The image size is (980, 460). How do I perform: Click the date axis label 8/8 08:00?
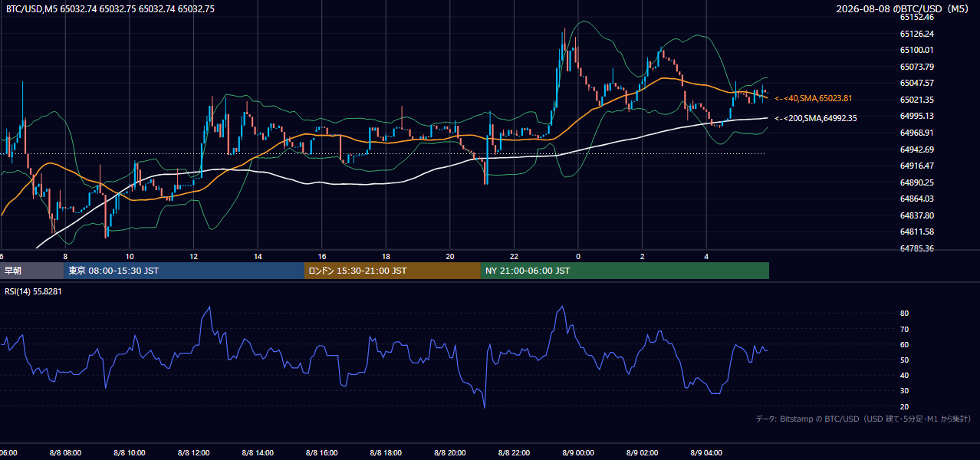pyautogui.click(x=64, y=453)
